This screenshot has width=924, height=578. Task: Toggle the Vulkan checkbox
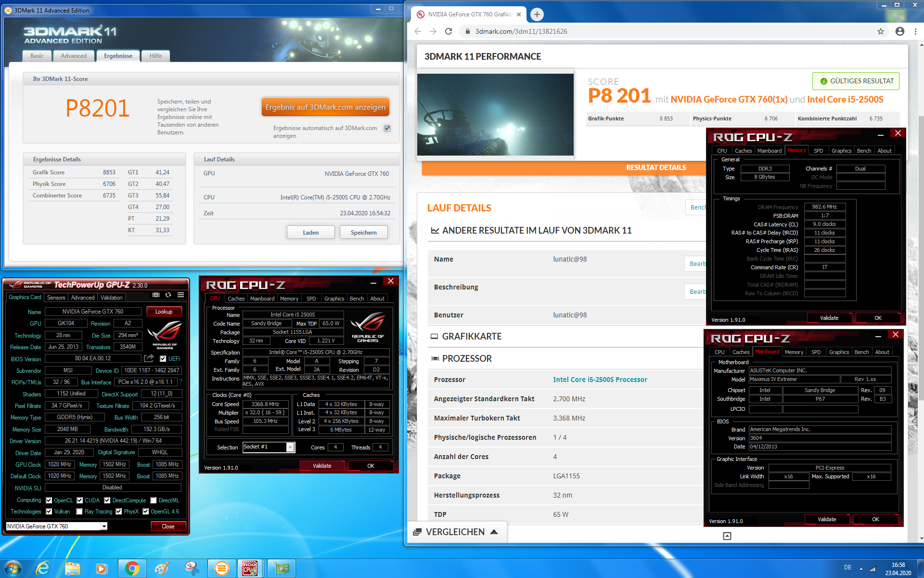pos(49,512)
